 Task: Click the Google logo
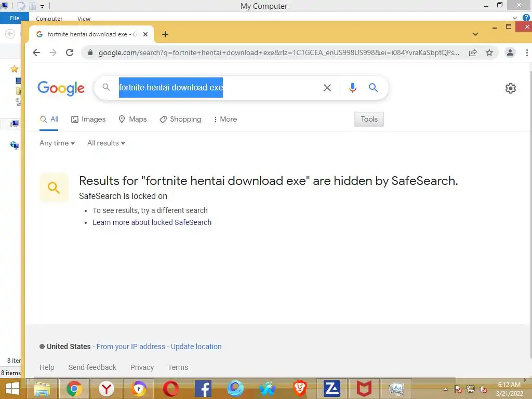coord(61,88)
